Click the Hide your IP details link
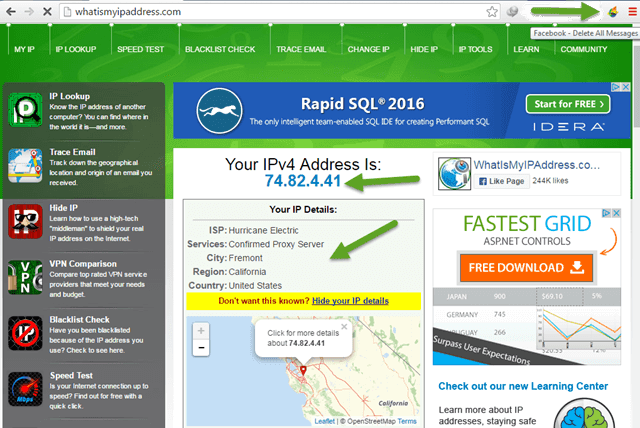The image size is (640, 428). [x=350, y=301]
